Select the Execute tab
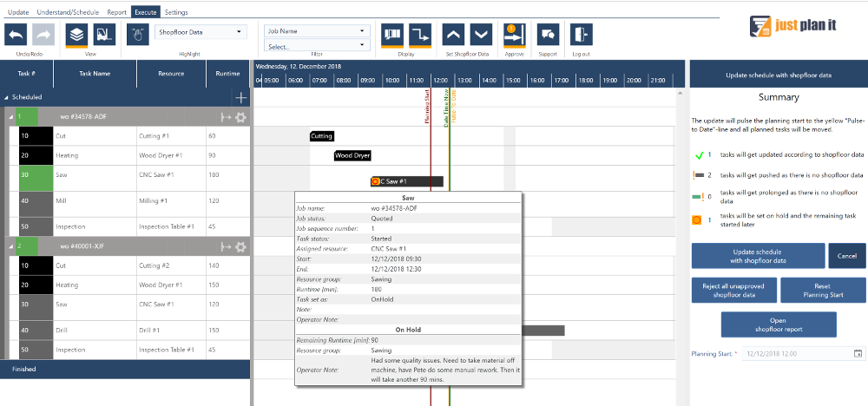 coord(146,12)
